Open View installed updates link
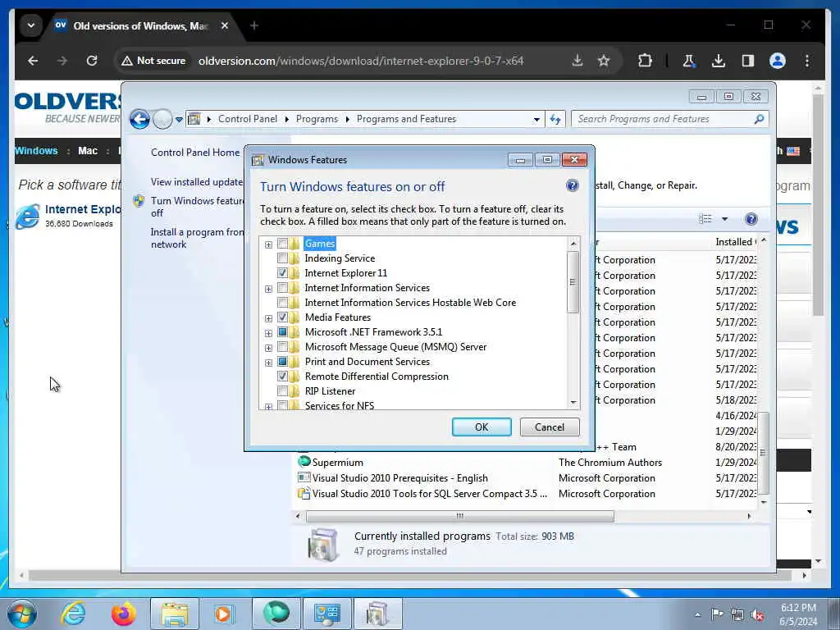840x630 pixels. (197, 182)
